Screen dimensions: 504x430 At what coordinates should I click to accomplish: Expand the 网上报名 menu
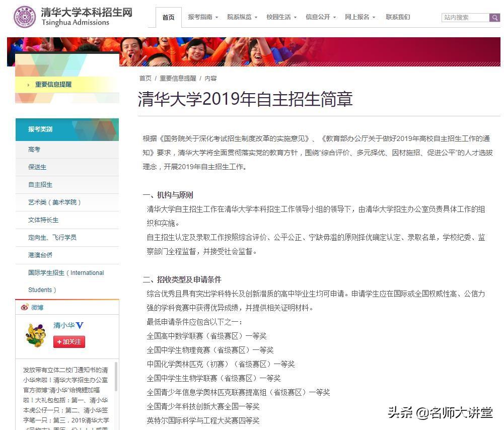coord(359,17)
